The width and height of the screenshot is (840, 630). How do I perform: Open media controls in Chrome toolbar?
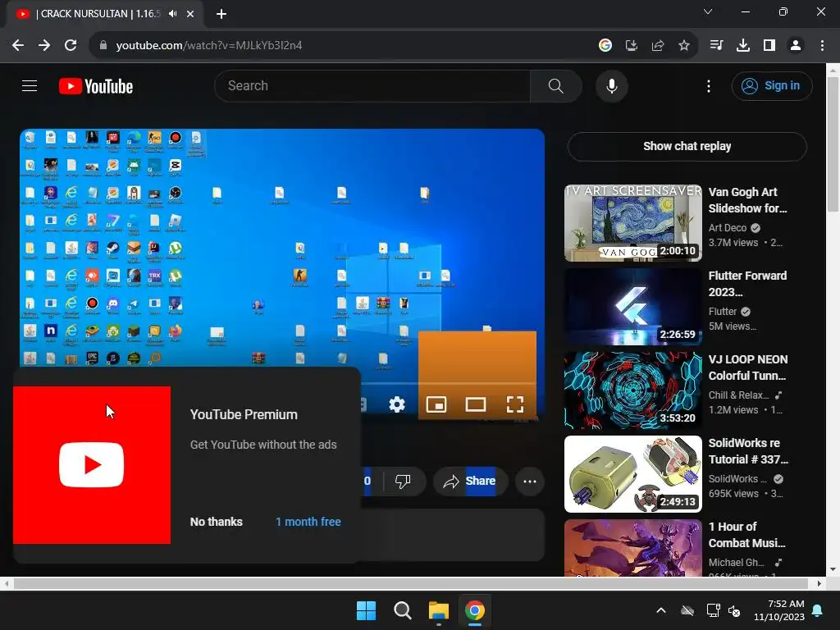[716, 46]
